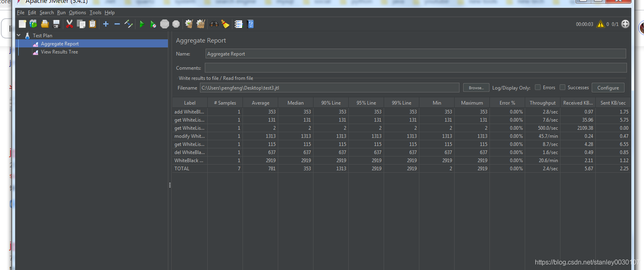Open the Help menu
The height and width of the screenshot is (270, 644).
pyautogui.click(x=109, y=13)
